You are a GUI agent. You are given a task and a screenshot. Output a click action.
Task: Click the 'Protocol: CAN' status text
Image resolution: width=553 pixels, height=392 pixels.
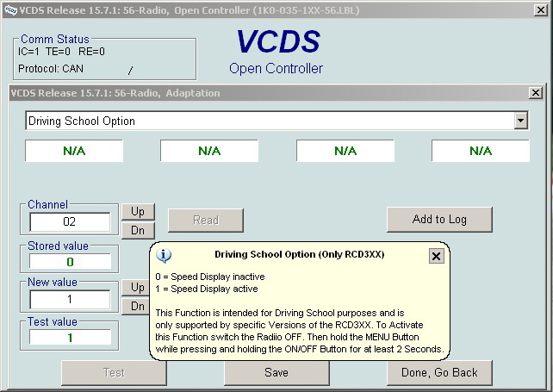(51, 68)
